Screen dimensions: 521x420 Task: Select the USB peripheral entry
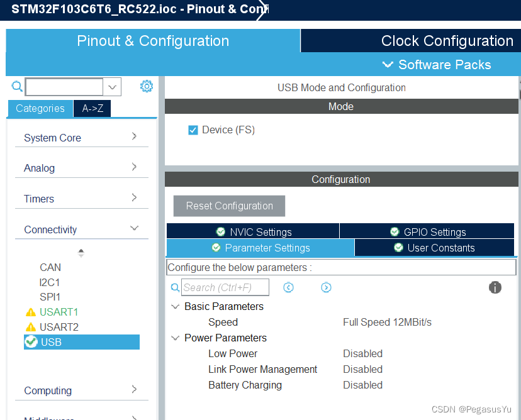point(82,342)
